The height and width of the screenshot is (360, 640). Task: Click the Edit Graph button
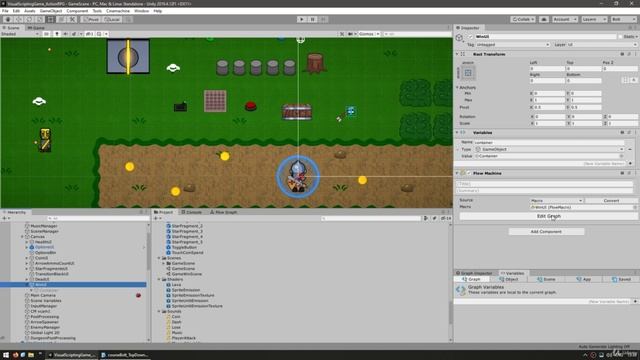click(548, 216)
